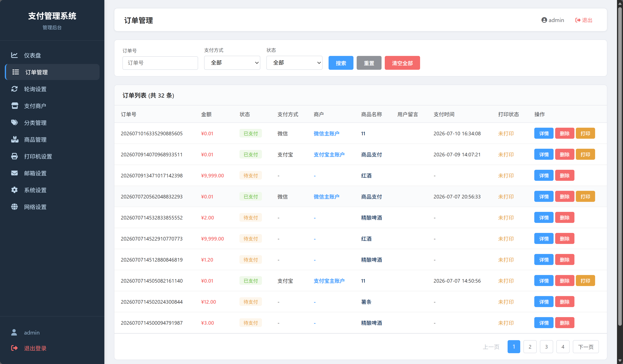Viewport: 623px width, 364px height.
Task: Go to page 3
Action: pos(546,347)
